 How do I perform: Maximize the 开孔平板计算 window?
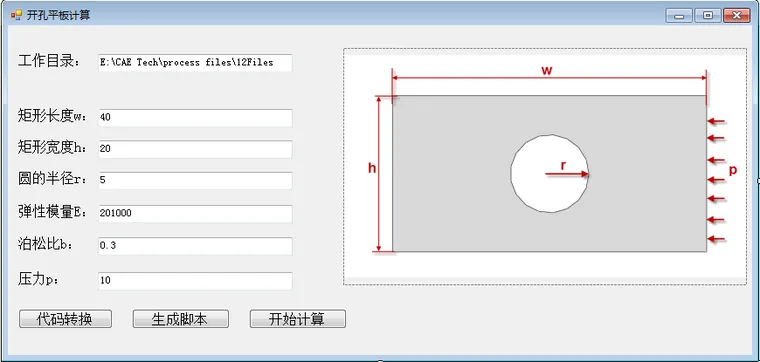point(708,16)
